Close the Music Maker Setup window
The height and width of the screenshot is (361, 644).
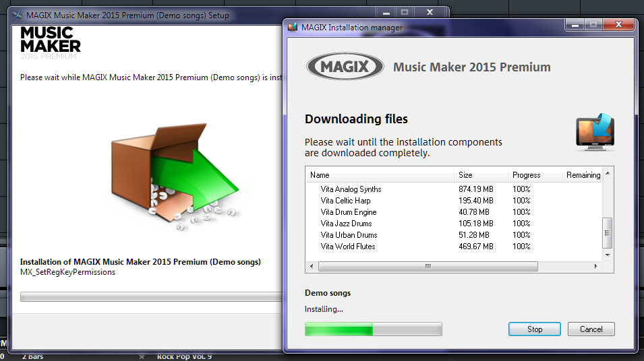[x=430, y=12]
